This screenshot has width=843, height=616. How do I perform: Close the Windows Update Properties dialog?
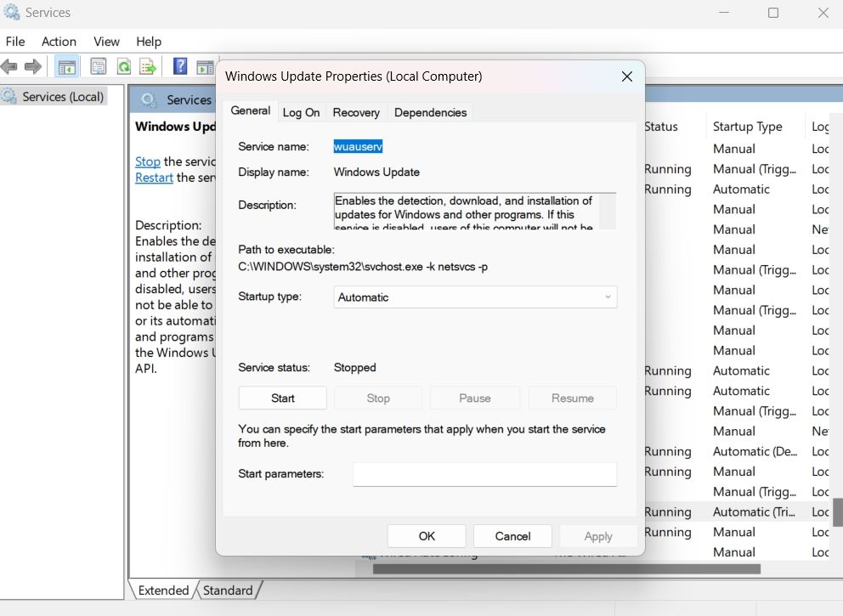[627, 76]
